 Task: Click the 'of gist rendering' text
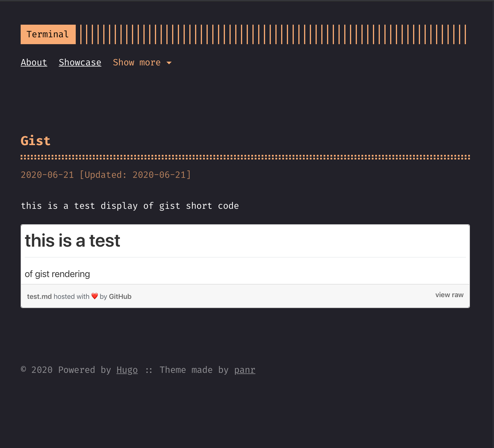click(57, 274)
